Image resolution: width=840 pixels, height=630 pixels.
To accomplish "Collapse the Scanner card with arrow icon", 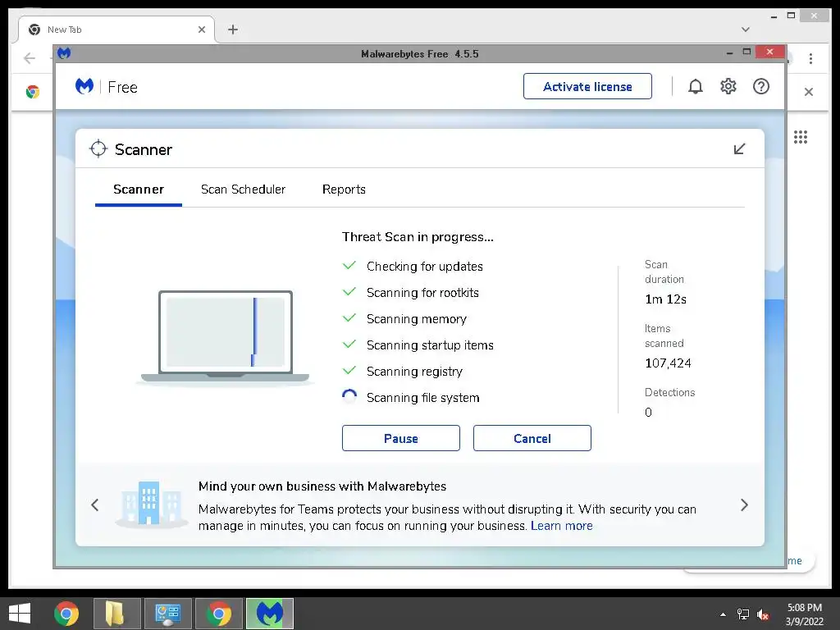I will pos(739,149).
